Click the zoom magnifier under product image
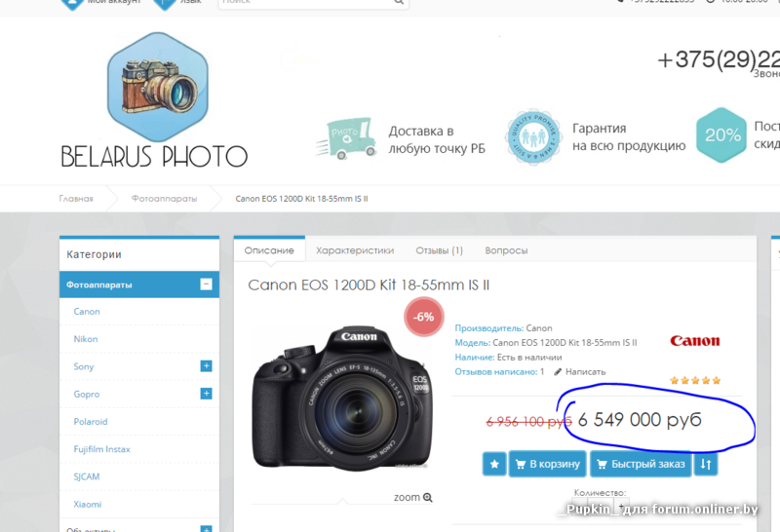The height and width of the screenshot is (532, 780). coord(428,497)
